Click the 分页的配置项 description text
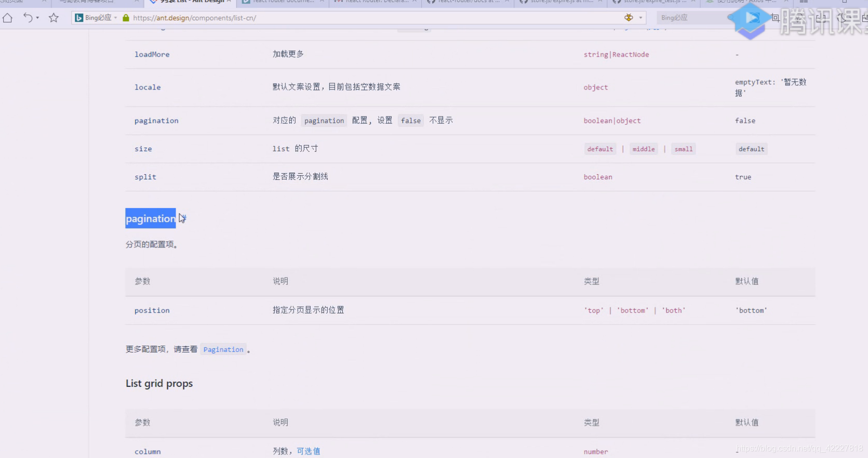 pos(152,244)
